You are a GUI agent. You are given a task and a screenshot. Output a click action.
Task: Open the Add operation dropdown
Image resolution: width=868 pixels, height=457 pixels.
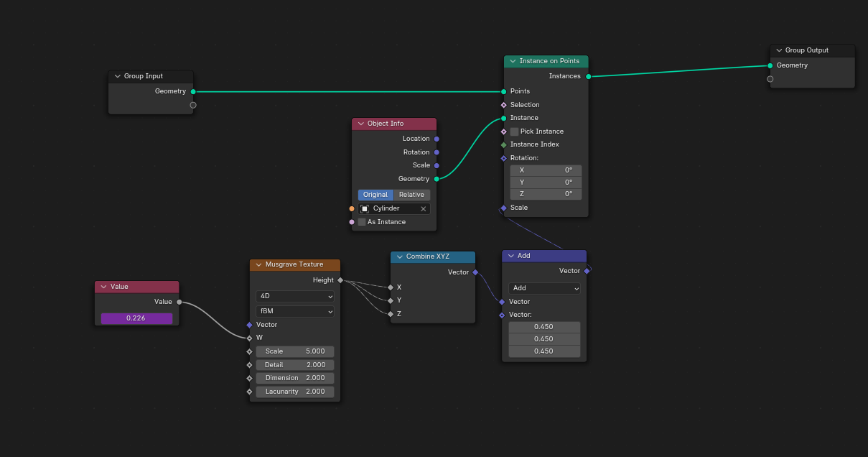(x=544, y=288)
